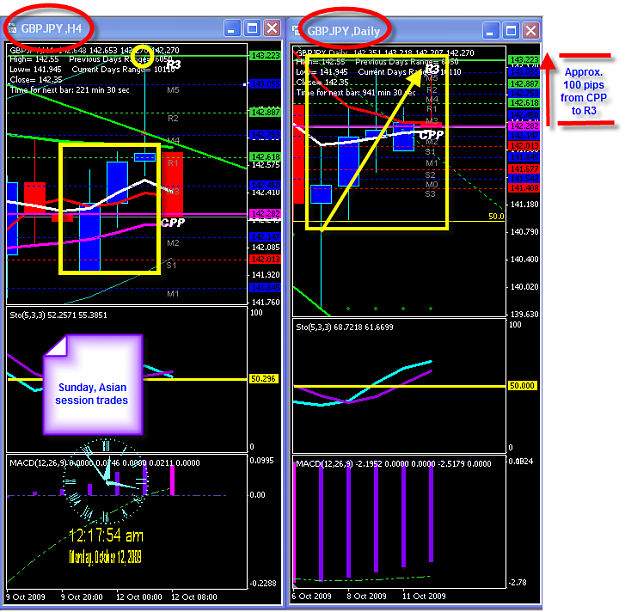Click the 9 Oct 20:00 time axis label
This screenshot has width=625, height=612.
coord(82,597)
